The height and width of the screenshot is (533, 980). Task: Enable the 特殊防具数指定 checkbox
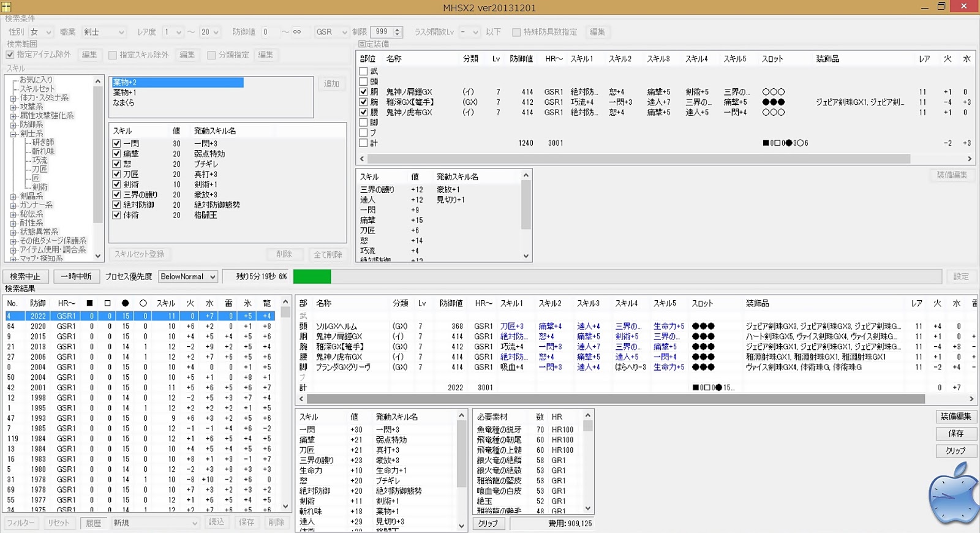pyautogui.click(x=516, y=32)
